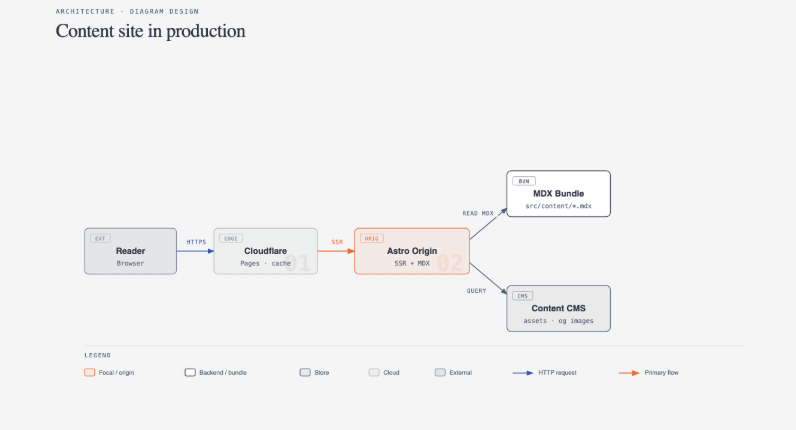Click the Backend / bundle legend swatch
Image resolution: width=796 pixels, height=430 pixels.
point(190,373)
